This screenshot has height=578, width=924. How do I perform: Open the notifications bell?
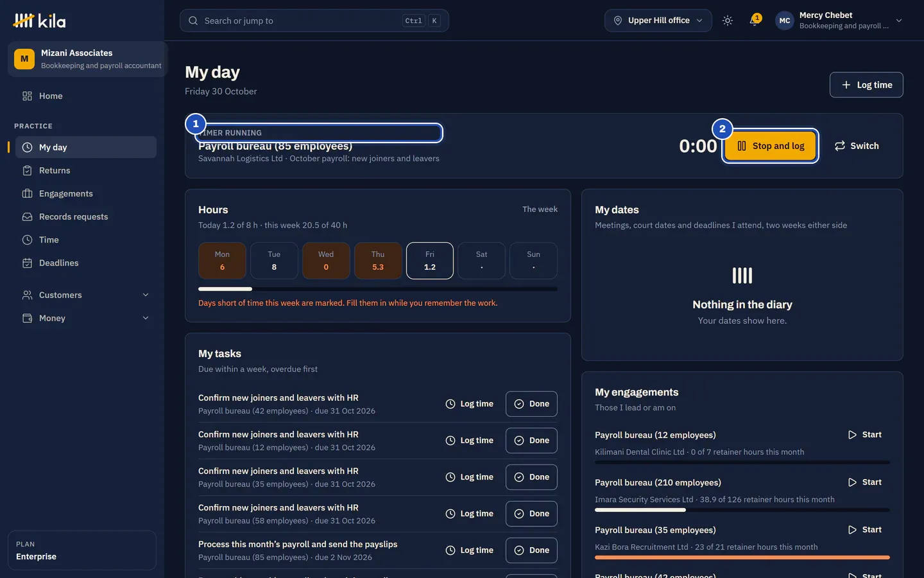(x=755, y=21)
